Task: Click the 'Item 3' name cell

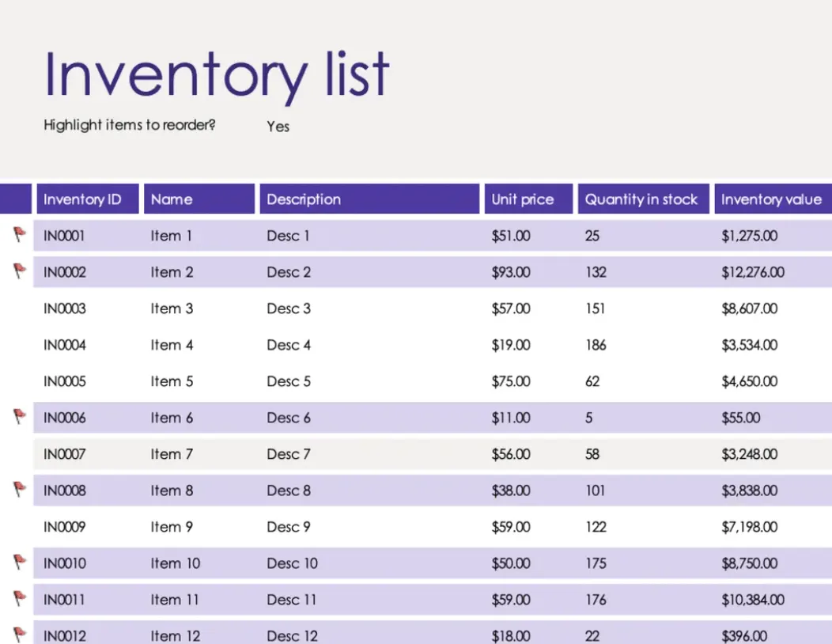Action: [172, 309]
